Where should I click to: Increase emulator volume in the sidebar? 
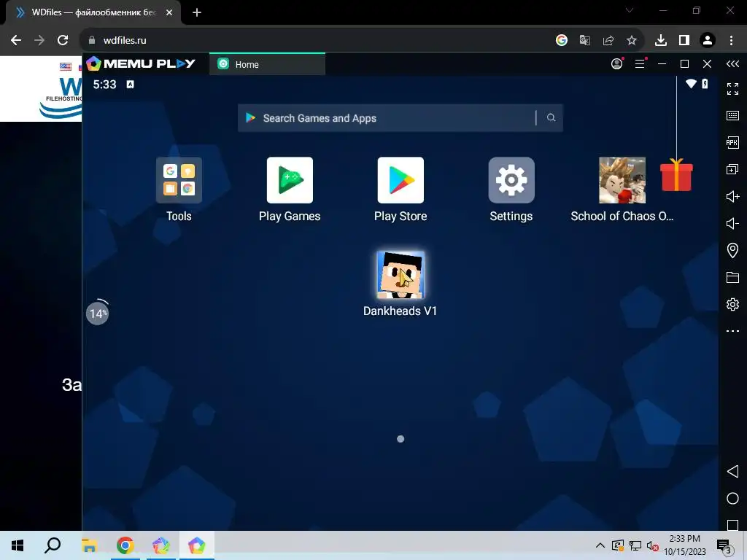(732, 196)
